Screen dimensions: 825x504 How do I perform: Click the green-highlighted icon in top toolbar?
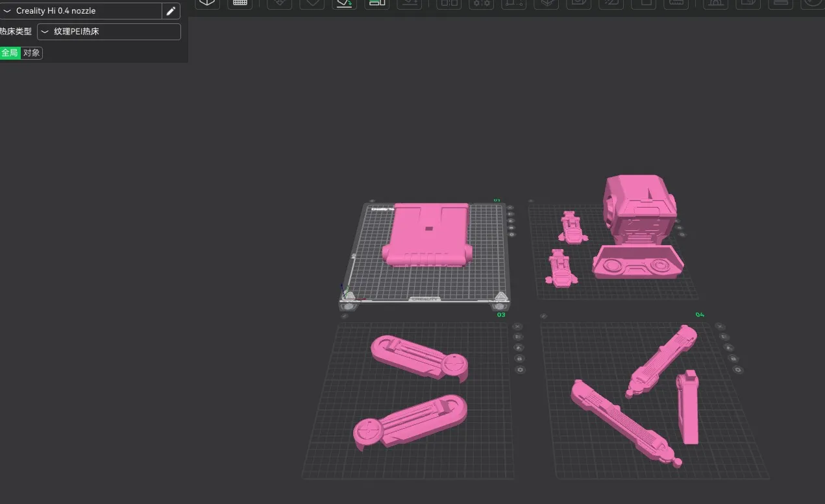pos(344,3)
